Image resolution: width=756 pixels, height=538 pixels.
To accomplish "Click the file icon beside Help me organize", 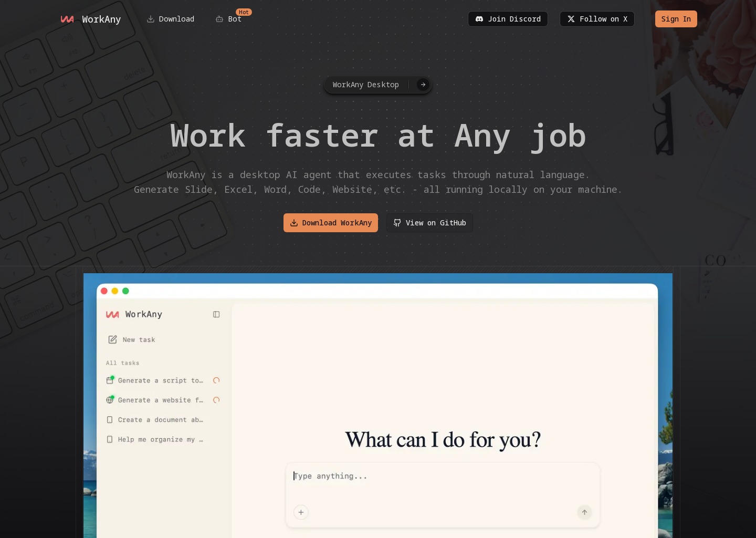I will click(110, 439).
